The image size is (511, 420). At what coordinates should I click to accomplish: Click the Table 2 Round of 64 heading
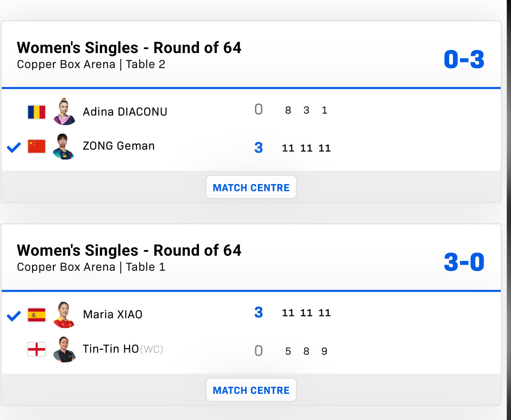point(129,48)
